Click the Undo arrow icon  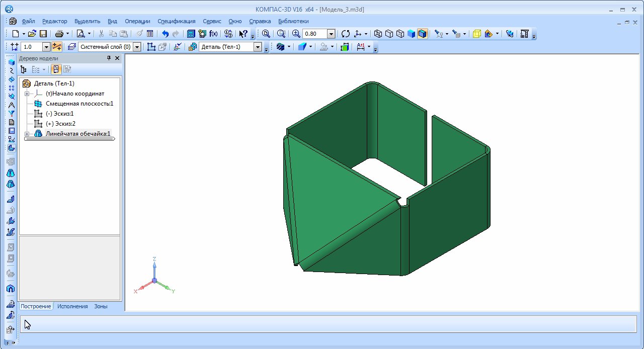pos(165,34)
